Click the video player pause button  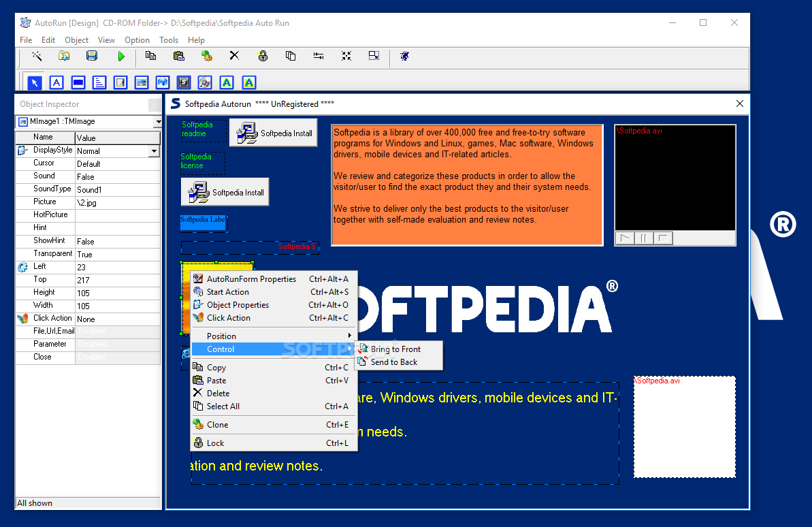tap(644, 238)
